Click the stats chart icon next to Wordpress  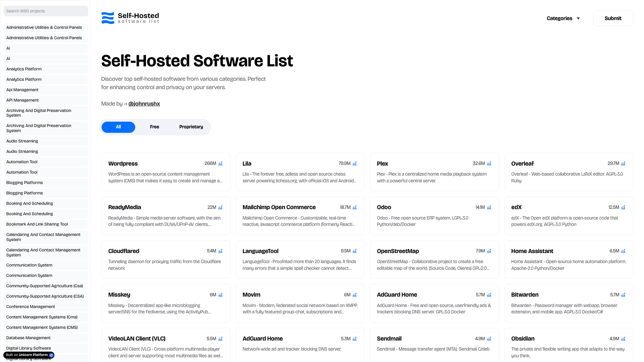point(220,163)
